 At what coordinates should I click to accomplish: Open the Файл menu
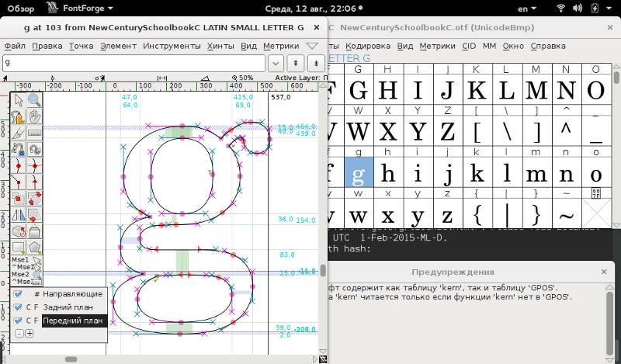[x=15, y=46]
